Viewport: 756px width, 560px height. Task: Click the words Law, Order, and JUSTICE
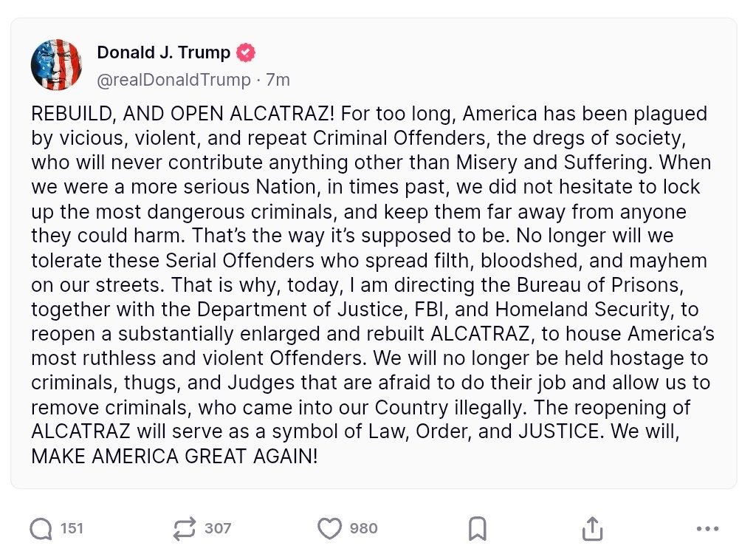click(486, 431)
